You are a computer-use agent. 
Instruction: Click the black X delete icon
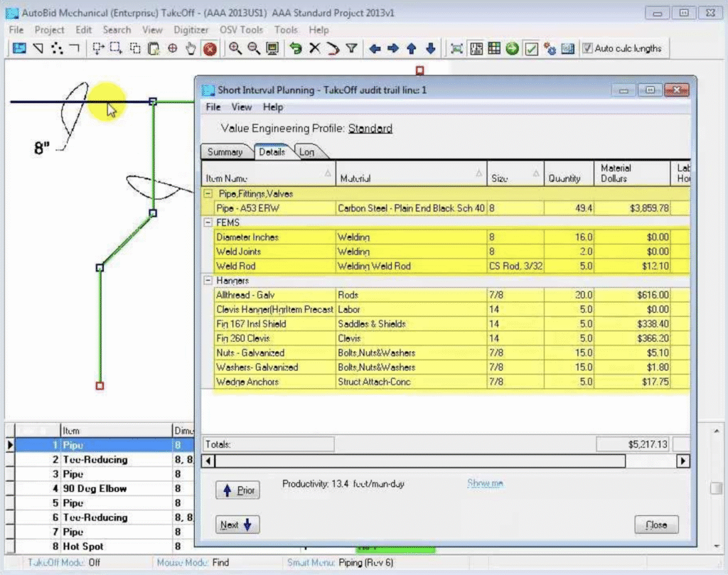[315, 48]
